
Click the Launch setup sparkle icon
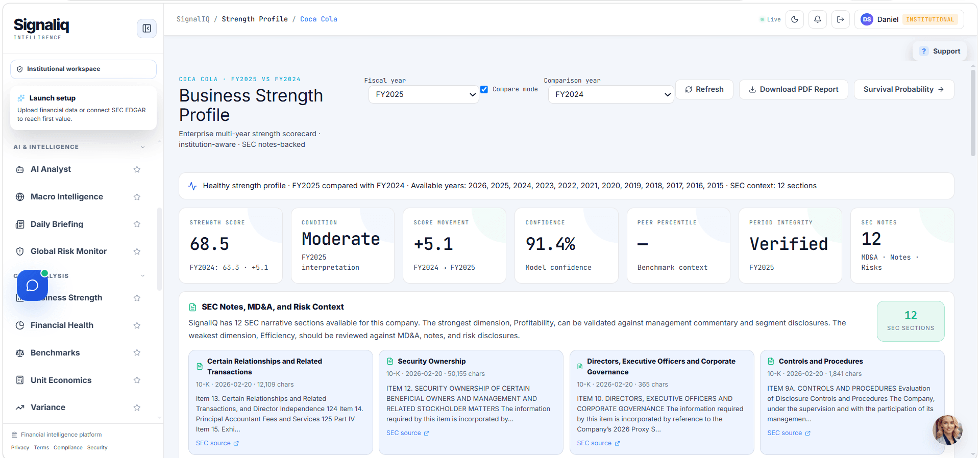tap(21, 98)
